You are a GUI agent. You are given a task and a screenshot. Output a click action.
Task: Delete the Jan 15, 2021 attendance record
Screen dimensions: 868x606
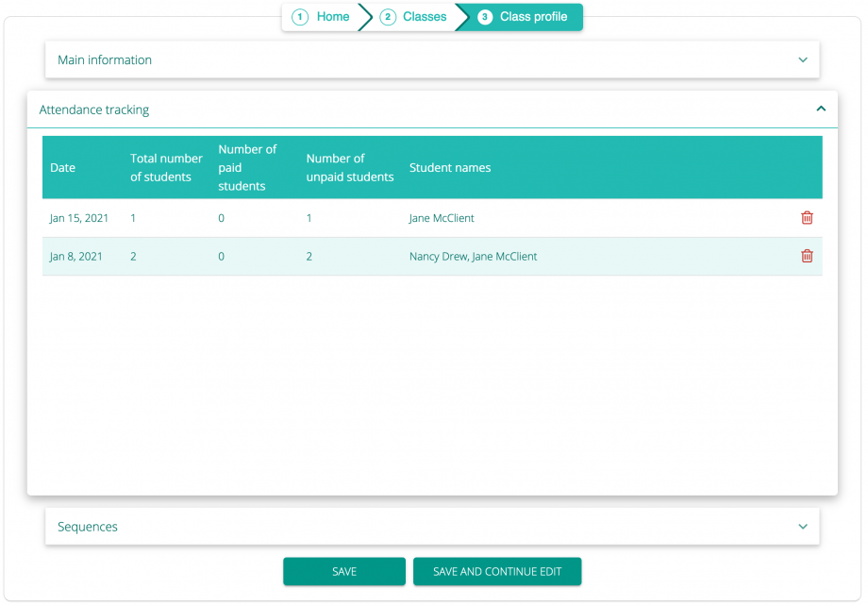807,217
